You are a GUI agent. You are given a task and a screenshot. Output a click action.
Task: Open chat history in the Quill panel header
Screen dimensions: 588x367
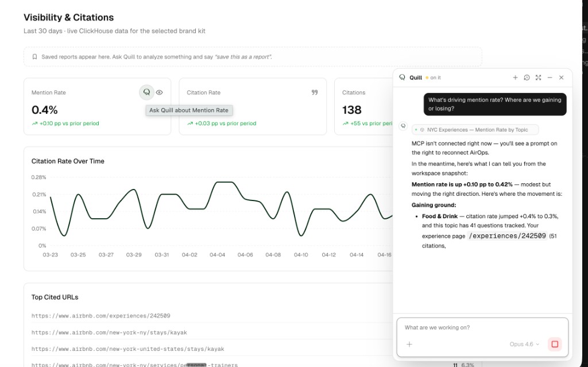tap(527, 77)
